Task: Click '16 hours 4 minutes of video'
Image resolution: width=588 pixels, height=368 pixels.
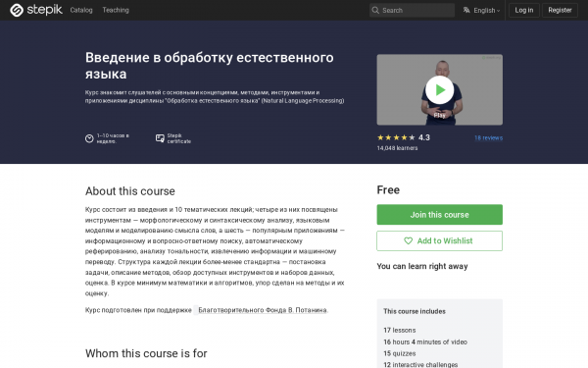Action: click(x=425, y=342)
